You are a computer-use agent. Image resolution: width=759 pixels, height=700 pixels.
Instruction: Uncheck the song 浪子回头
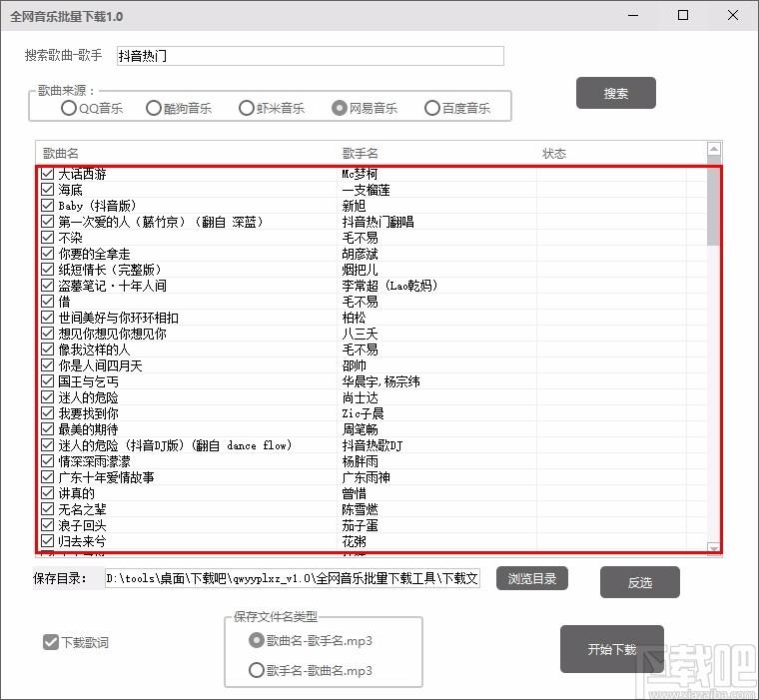click(48, 525)
